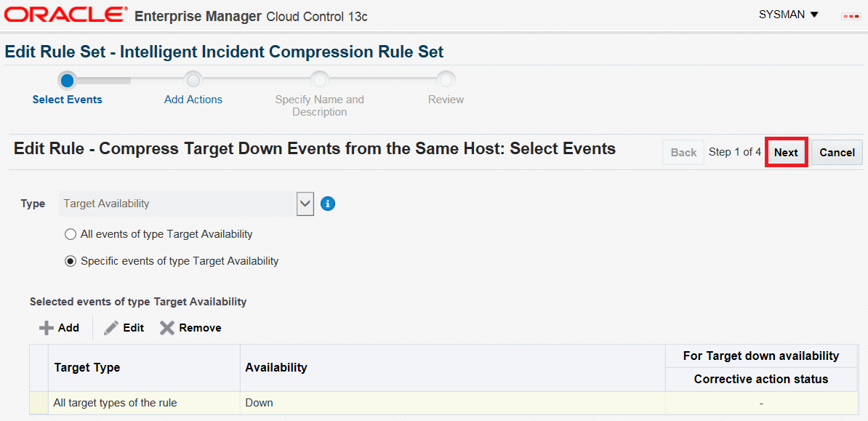Click the Next button

pos(786,153)
